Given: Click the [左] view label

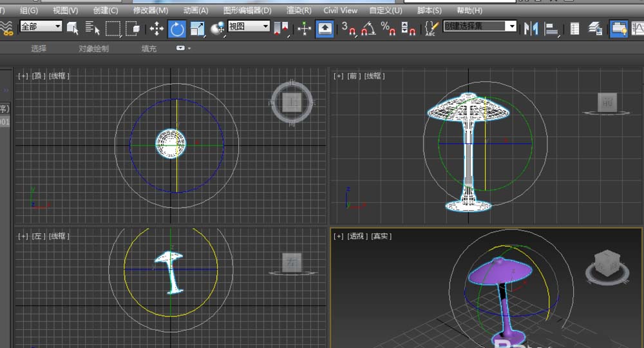Looking at the screenshot, I should (39, 237).
